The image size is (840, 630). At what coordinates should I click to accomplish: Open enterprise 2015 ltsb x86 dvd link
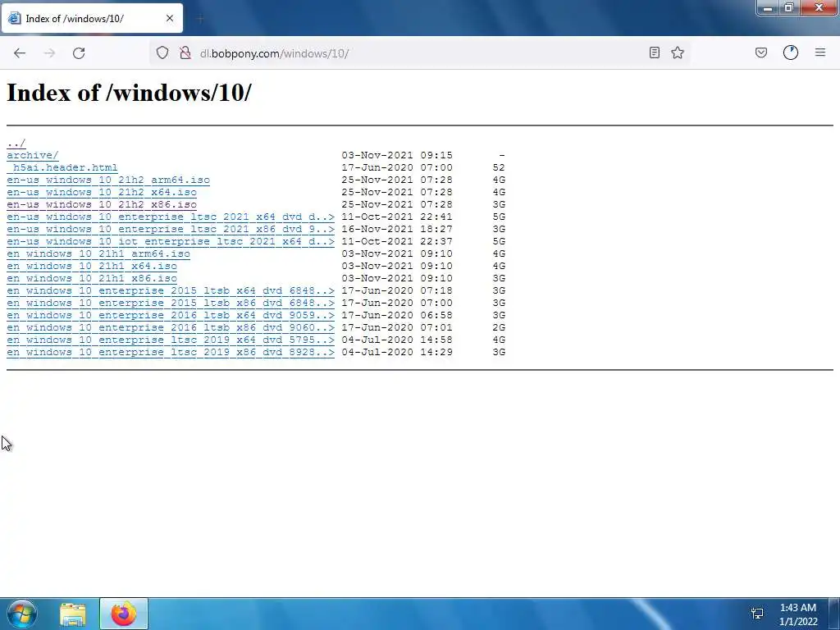(171, 304)
